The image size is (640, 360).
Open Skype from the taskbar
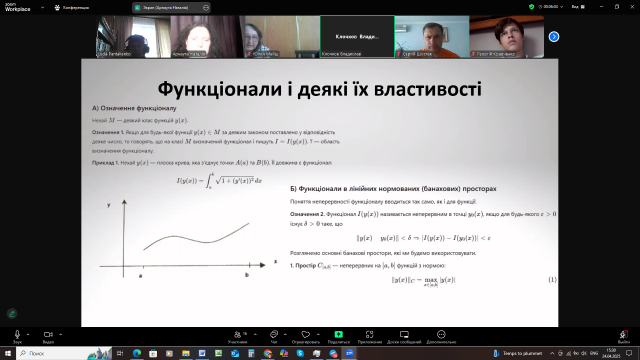(300, 353)
